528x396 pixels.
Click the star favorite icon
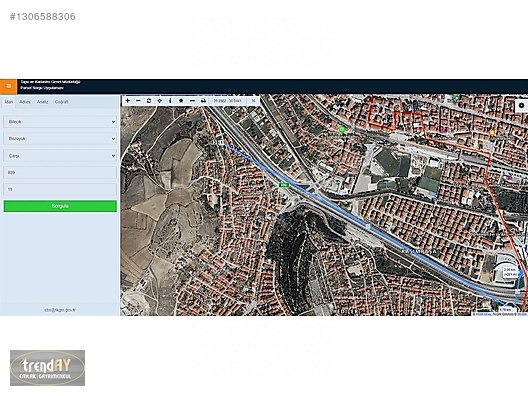click(181, 101)
